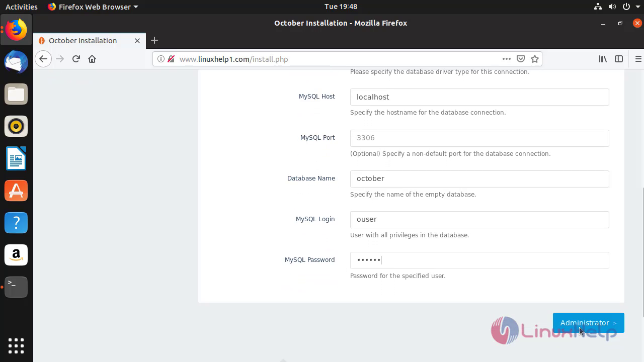Image resolution: width=644 pixels, height=362 pixels.
Task: Click the address bar URL
Action: click(x=233, y=59)
